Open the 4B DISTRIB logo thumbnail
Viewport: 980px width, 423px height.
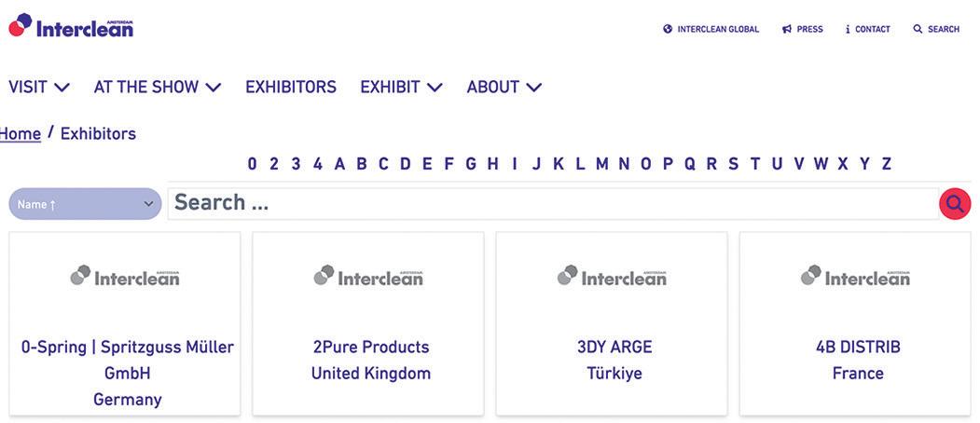(855, 276)
